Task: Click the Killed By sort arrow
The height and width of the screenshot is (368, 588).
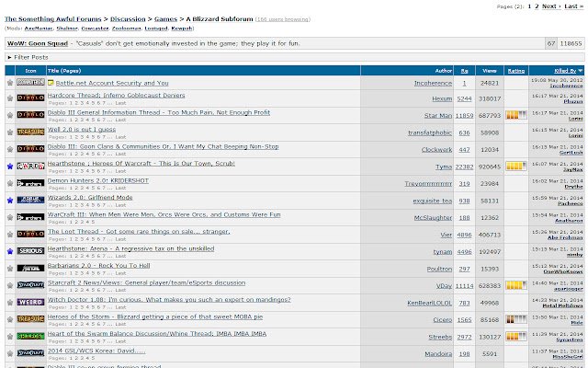Action: [581, 71]
